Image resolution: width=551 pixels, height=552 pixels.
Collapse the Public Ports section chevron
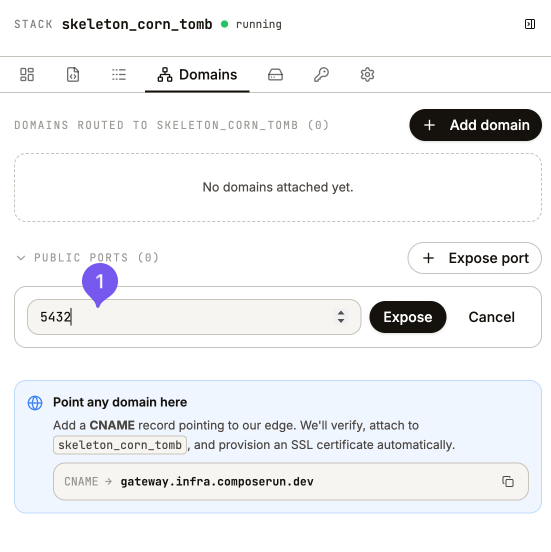(x=21, y=258)
